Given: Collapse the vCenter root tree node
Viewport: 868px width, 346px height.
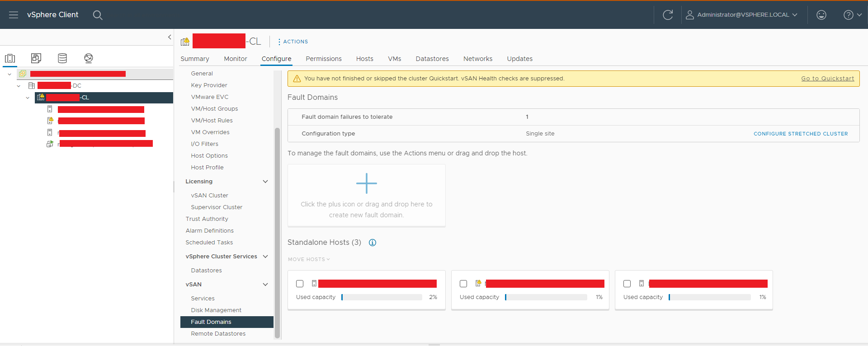Looking at the screenshot, I should pos(9,74).
